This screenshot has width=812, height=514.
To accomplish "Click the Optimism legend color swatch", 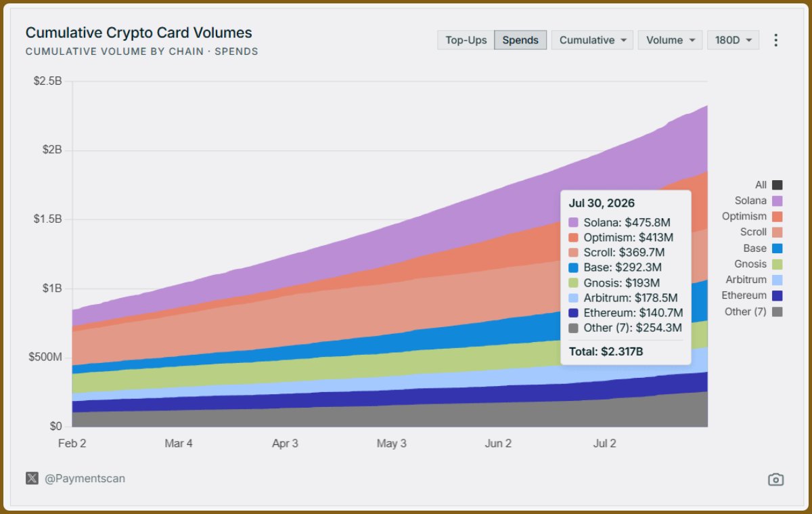I will [777, 217].
